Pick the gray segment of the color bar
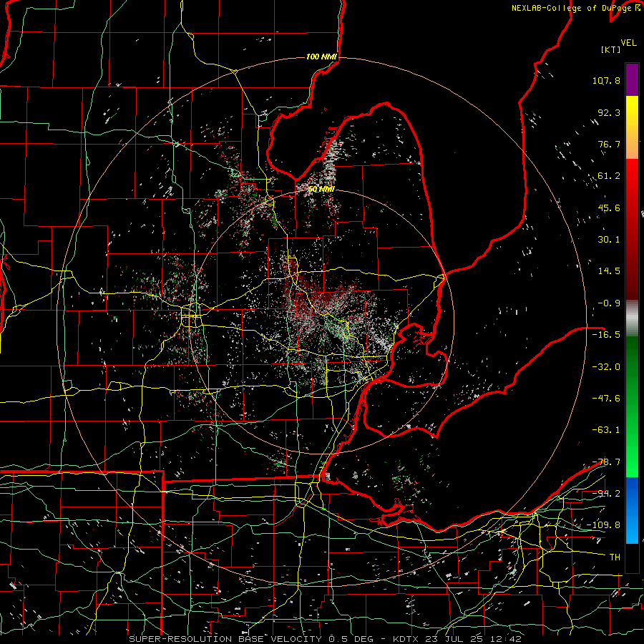Screen dimensions: 644x644 point(632,318)
